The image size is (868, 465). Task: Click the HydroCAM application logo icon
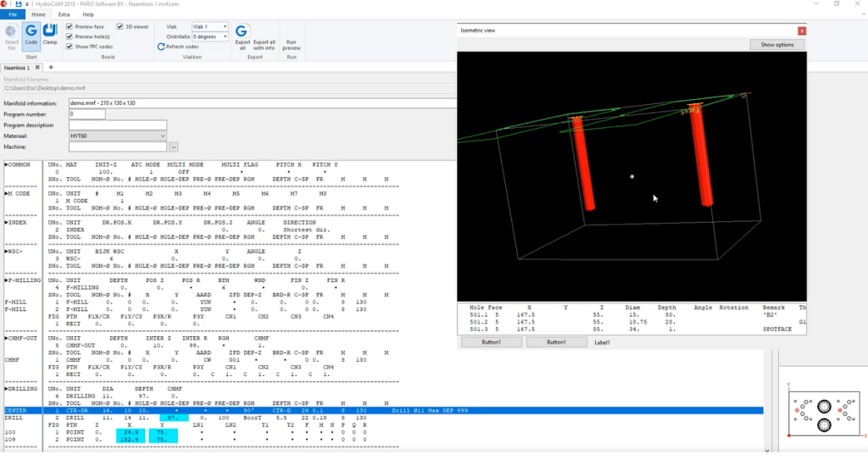[x=4, y=4]
